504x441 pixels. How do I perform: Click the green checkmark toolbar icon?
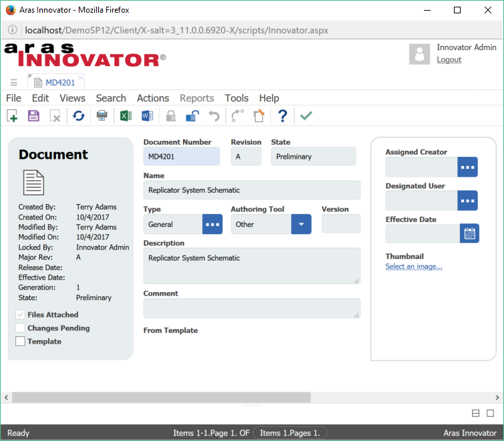point(306,115)
